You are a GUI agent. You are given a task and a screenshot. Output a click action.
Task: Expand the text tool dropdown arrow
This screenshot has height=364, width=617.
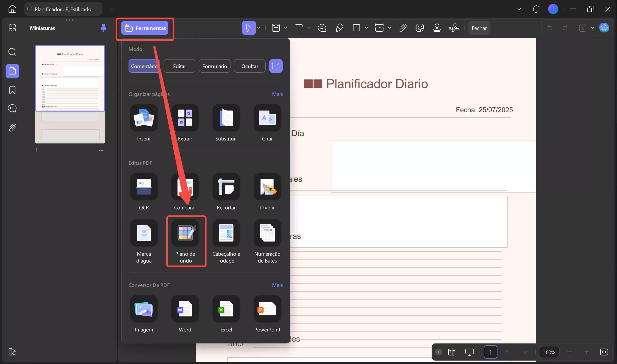(x=309, y=28)
